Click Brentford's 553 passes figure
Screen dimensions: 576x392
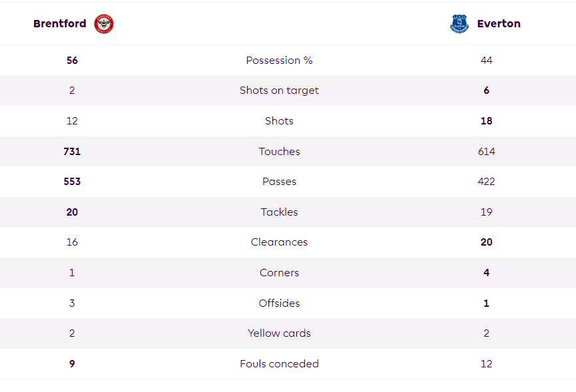[x=72, y=181]
